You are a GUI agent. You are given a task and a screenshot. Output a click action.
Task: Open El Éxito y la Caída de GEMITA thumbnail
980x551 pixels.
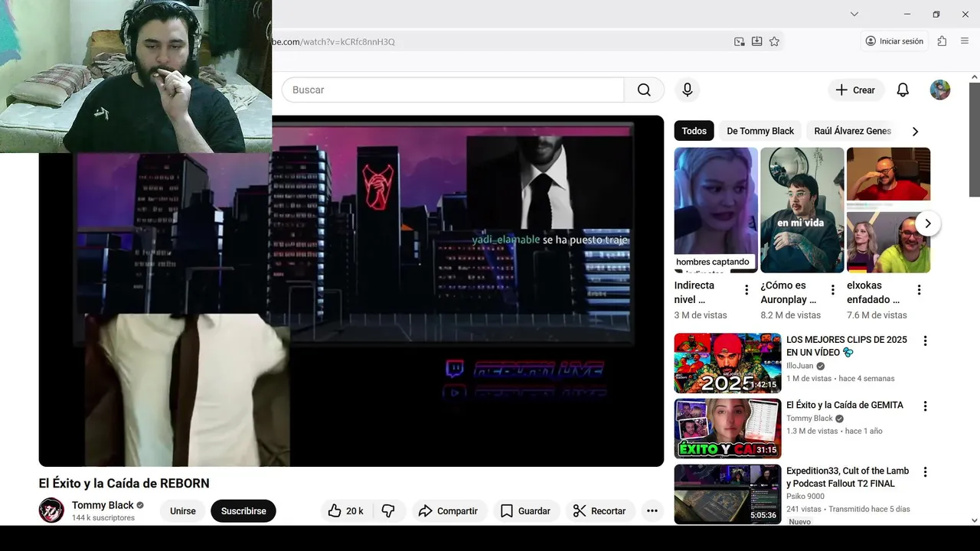(727, 429)
